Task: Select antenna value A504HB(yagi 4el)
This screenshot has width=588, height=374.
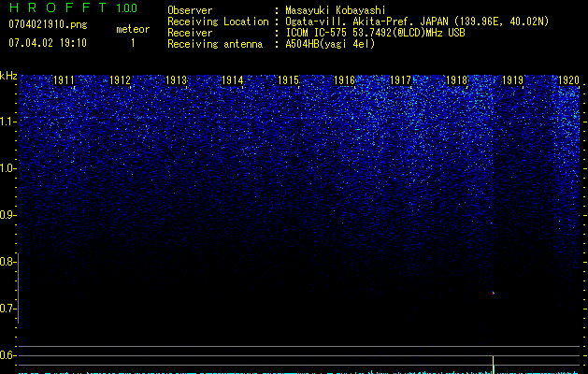Action: pos(330,44)
